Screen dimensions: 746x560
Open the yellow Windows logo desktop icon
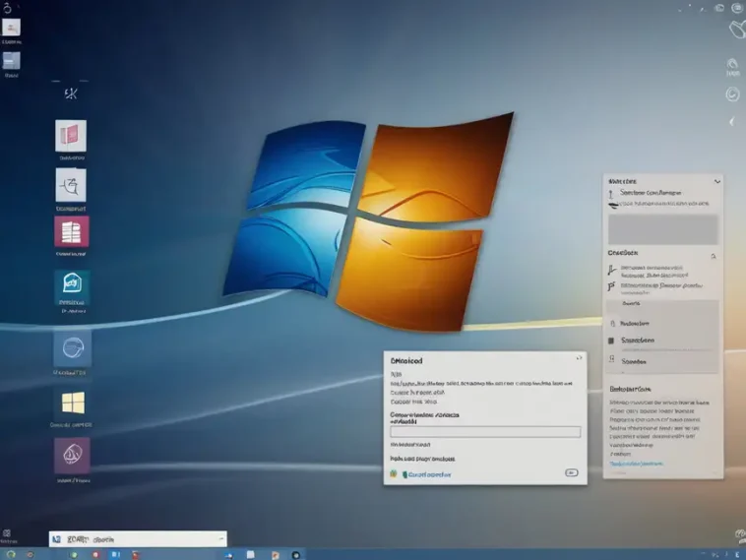coord(73,403)
